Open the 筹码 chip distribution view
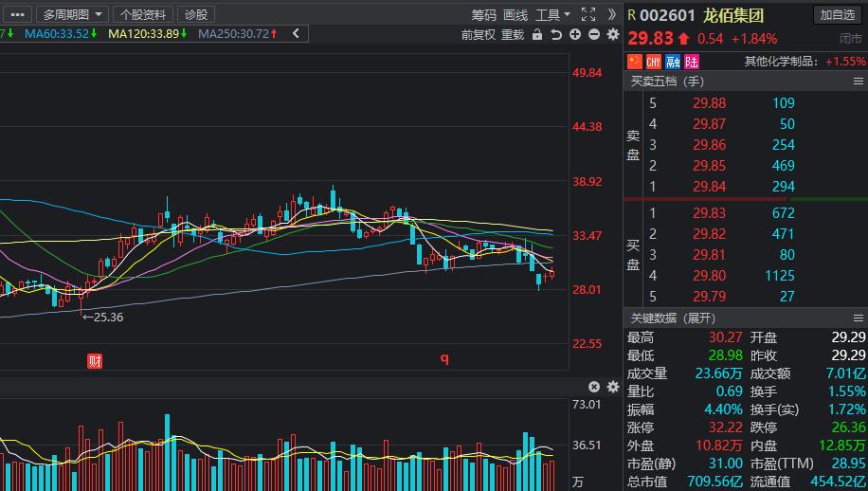The width and height of the screenshot is (868, 491). click(x=484, y=15)
